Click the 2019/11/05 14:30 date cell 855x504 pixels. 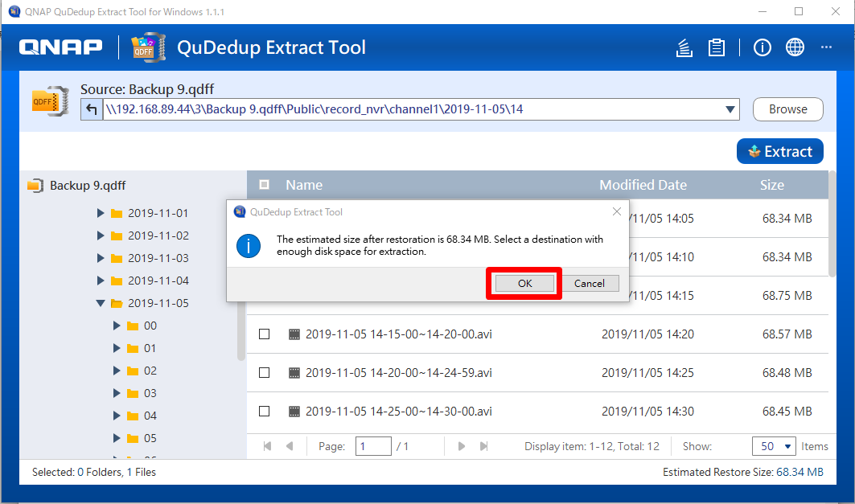[647, 412]
